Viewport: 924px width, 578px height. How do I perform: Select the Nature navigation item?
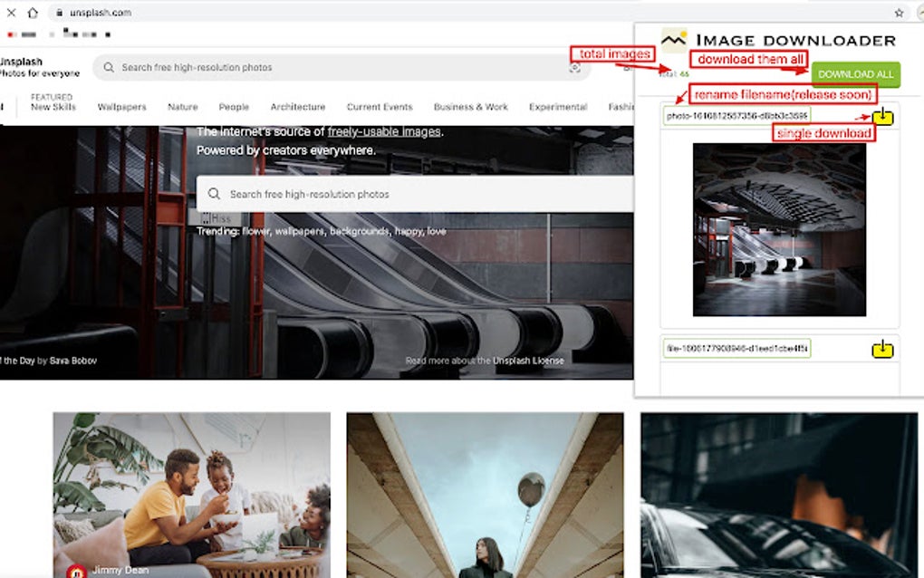(x=181, y=106)
